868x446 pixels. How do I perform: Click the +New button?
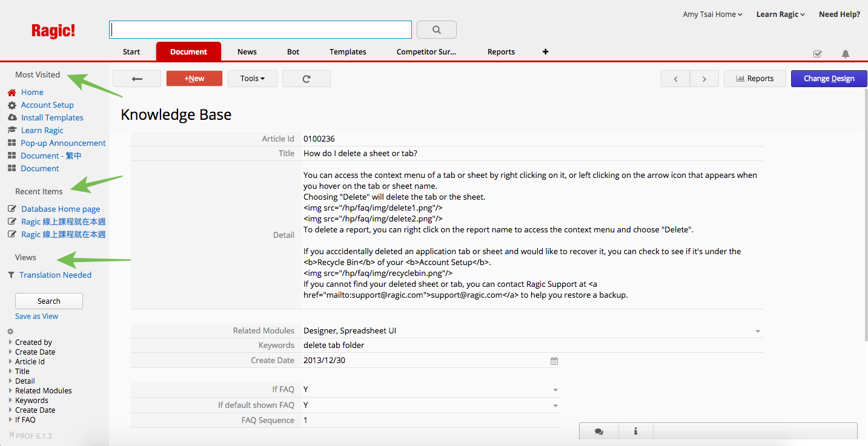coord(194,79)
